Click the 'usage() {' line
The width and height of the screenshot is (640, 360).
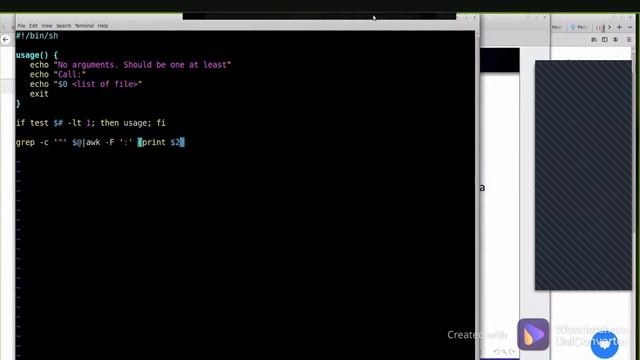point(37,55)
